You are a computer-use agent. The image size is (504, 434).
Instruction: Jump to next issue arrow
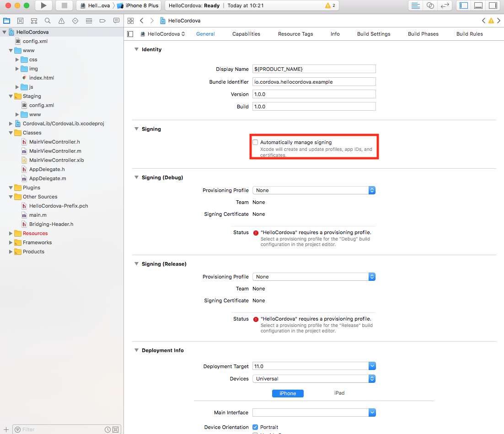(499, 21)
